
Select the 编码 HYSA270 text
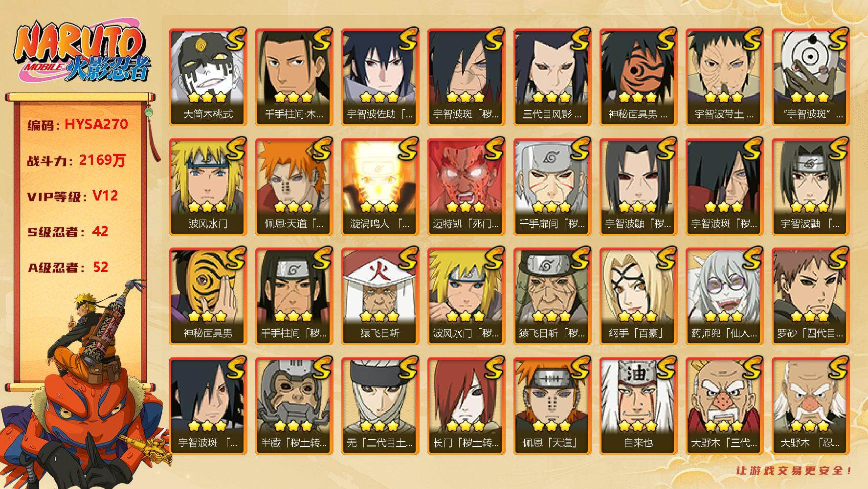78,125
